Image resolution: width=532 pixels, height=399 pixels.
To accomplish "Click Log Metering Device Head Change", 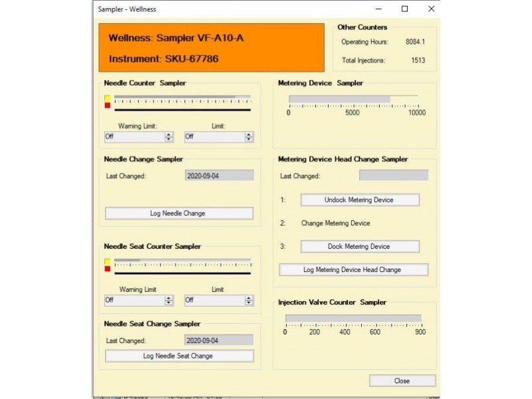I will point(354,270).
